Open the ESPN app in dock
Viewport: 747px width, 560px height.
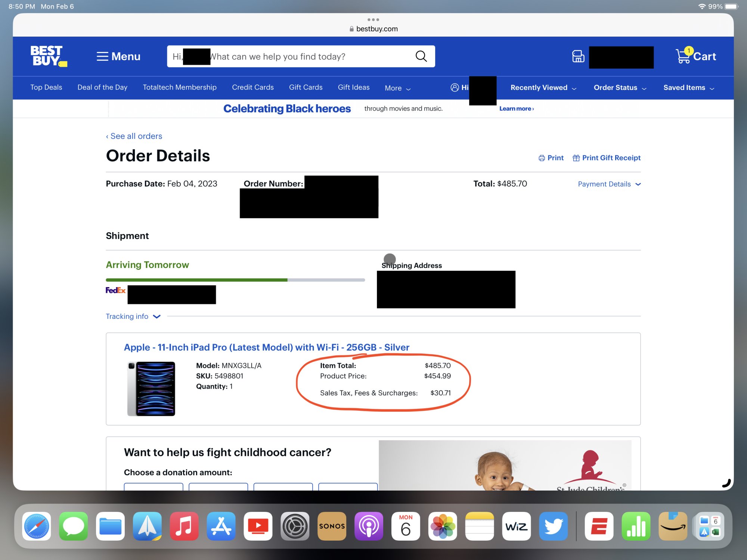click(599, 526)
